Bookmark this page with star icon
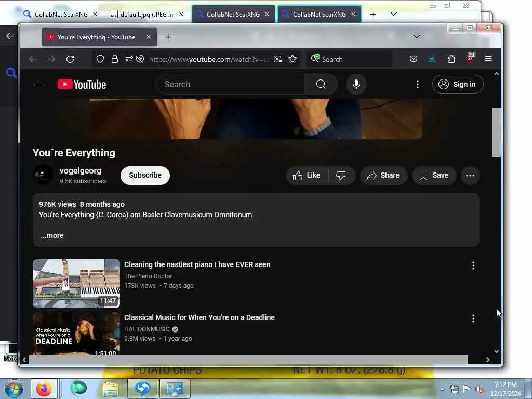The width and height of the screenshot is (532, 399). coord(292,59)
